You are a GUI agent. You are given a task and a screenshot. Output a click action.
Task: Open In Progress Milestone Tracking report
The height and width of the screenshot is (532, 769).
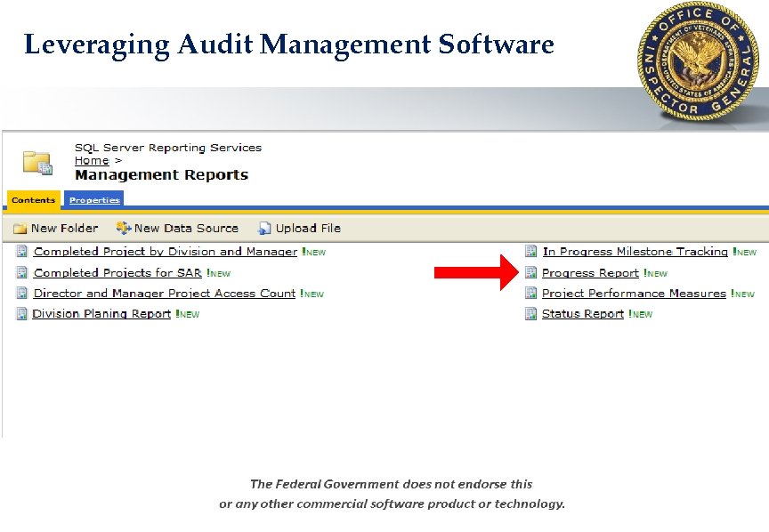(x=635, y=252)
